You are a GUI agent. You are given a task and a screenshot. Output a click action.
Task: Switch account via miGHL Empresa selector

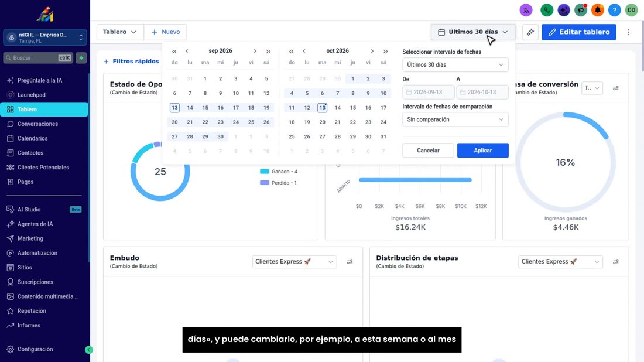[44, 38]
